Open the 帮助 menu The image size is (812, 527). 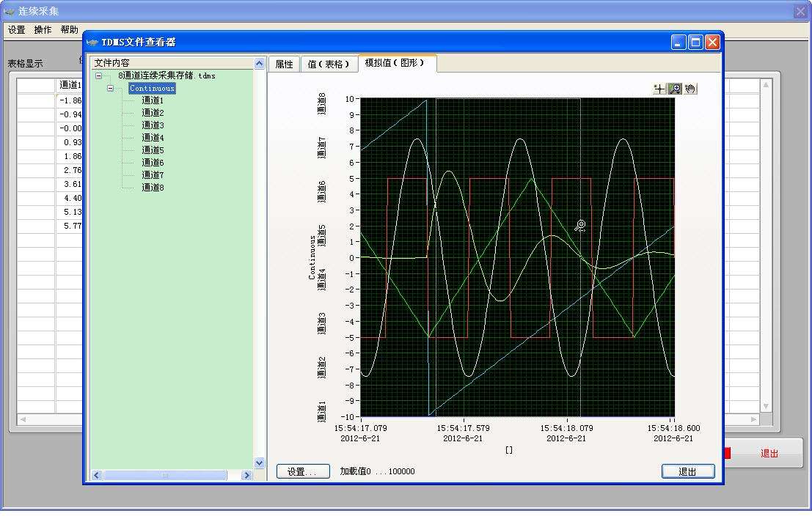click(69, 30)
